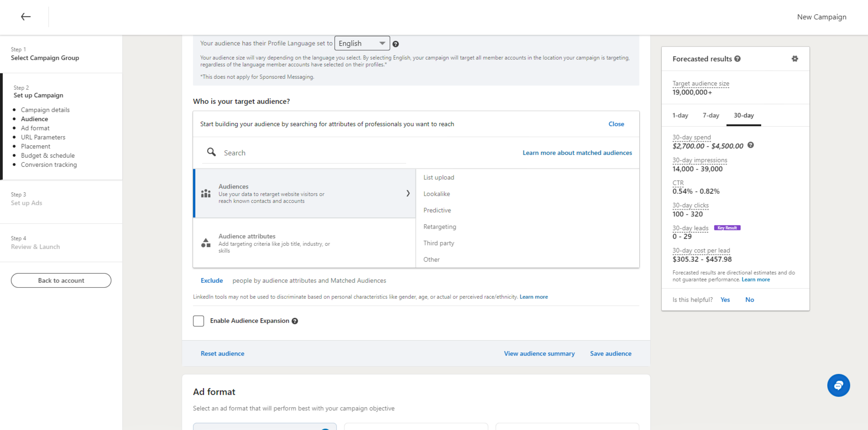
Task: Click the Exclude link
Action: 212,280
